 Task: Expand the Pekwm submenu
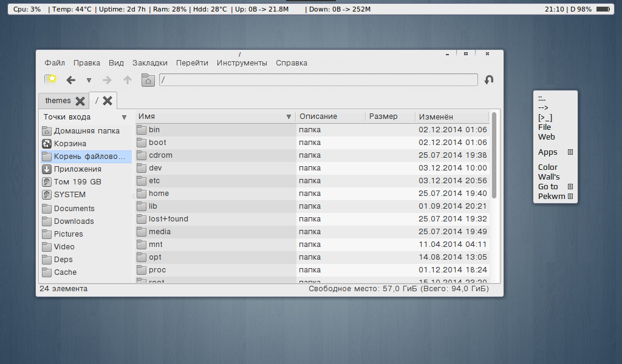click(x=570, y=196)
